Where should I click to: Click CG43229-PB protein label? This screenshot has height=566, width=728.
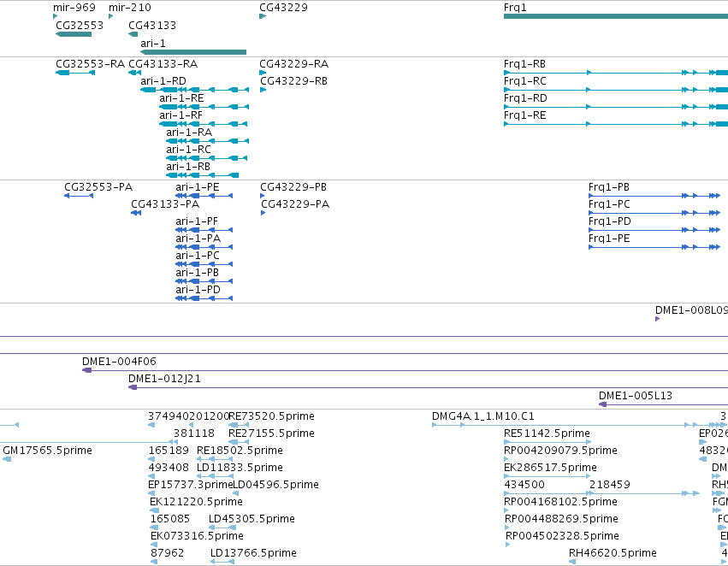293,187
